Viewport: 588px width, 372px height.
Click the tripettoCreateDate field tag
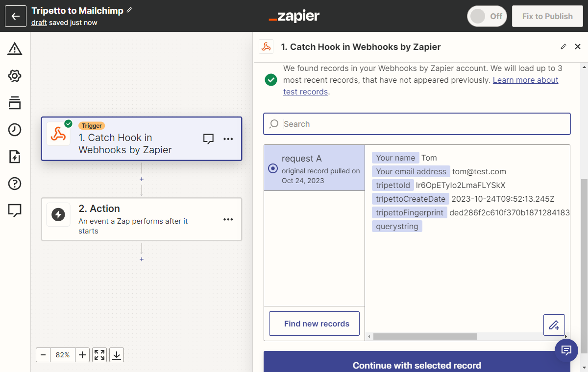(411, 199)
